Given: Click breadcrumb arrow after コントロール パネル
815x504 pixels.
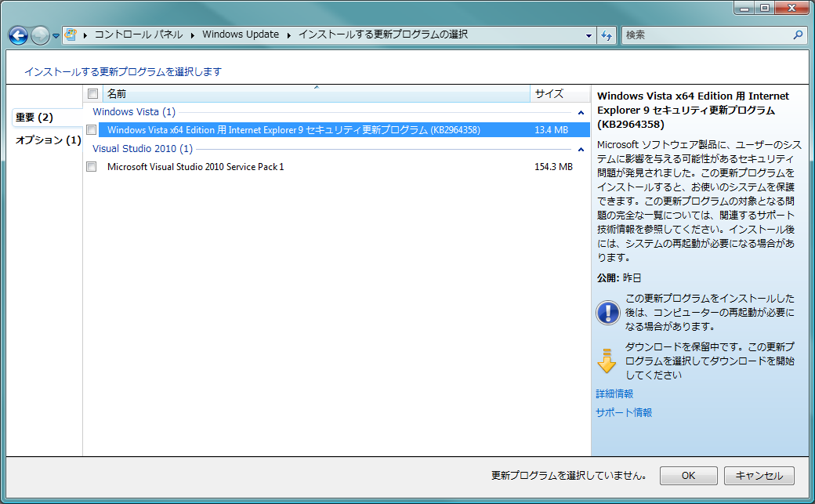Looking at the screenshot, I should point(192,35).
